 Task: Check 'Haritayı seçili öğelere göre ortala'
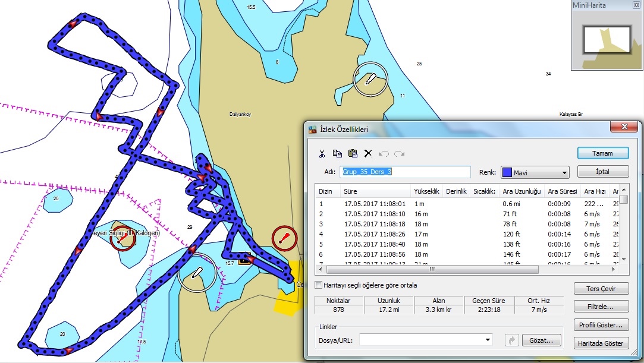click(318, 285)
